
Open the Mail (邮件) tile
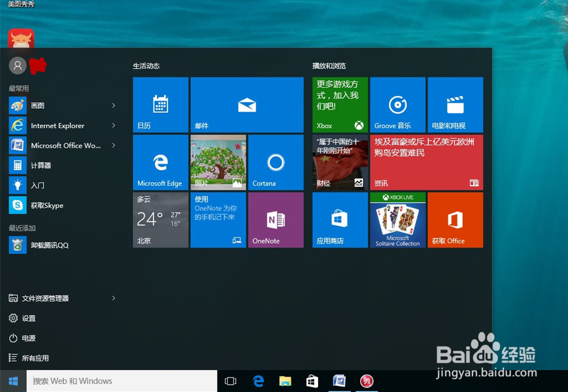click(x=247, y=104)
